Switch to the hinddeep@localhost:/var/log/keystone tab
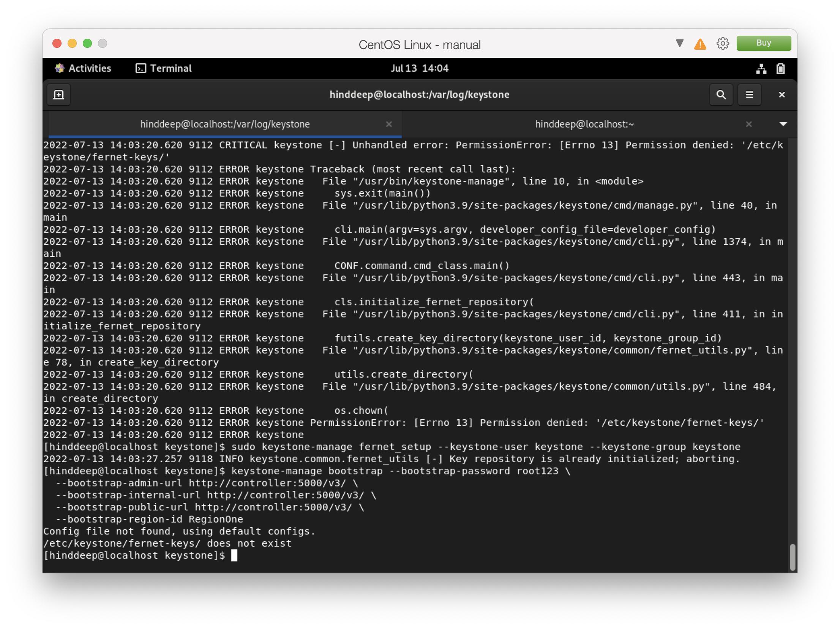The width and height of the screenshot is (840, 629). point(225,124)
